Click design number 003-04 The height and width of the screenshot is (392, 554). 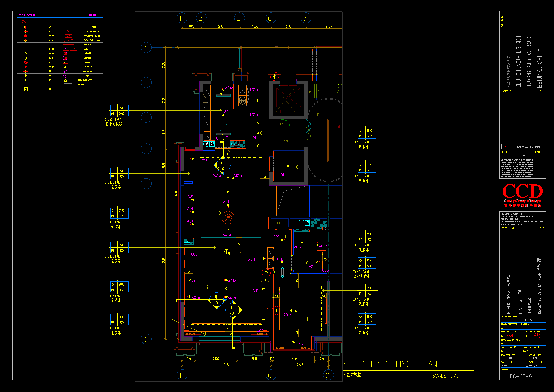pyautogui.click(x=528, y=320)
